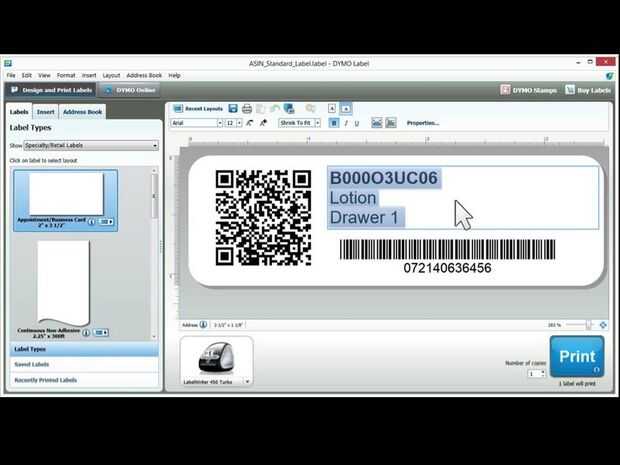Click the printer icon in the toolbar
This screenshot has height=465, width=620.
[247, 109]
